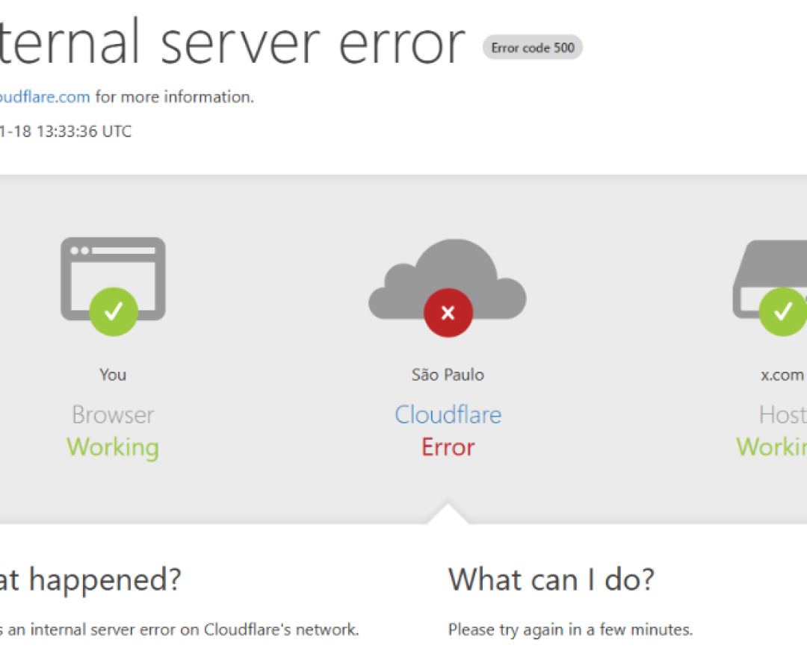This screenshot has height=672, width=807.
Task: Click the gray Browser label
Action: (113, 414)
